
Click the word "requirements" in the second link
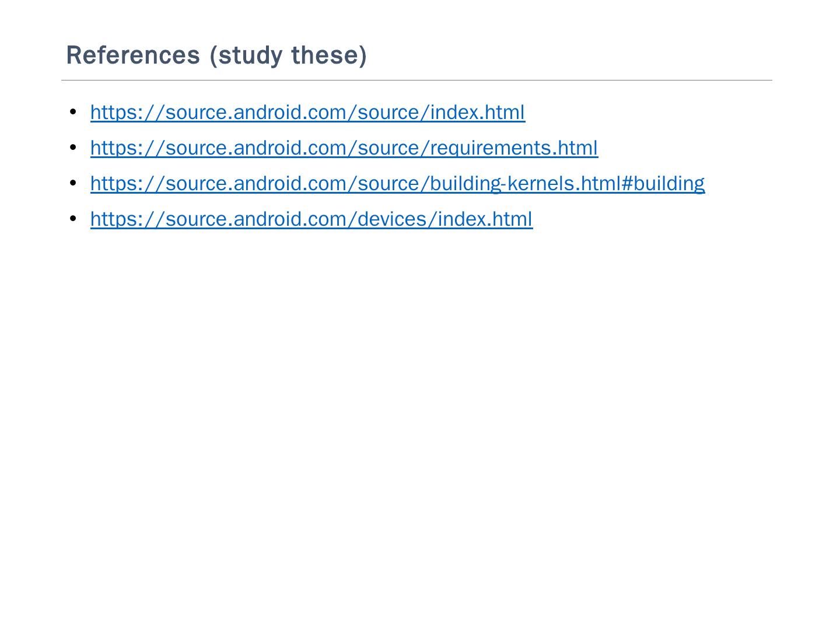[490, 148]
